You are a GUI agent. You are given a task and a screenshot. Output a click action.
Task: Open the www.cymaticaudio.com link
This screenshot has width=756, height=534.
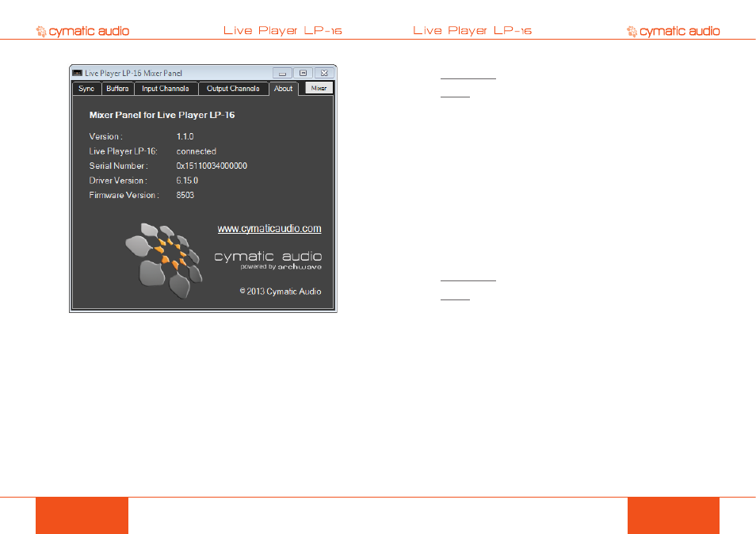(x=269, y=228)
